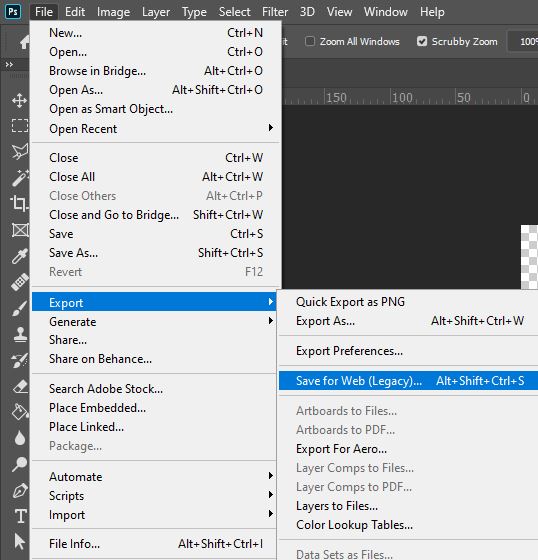Expand the Export submenu
The width and height of the screenshot is (538, 560).
point(154,302)
